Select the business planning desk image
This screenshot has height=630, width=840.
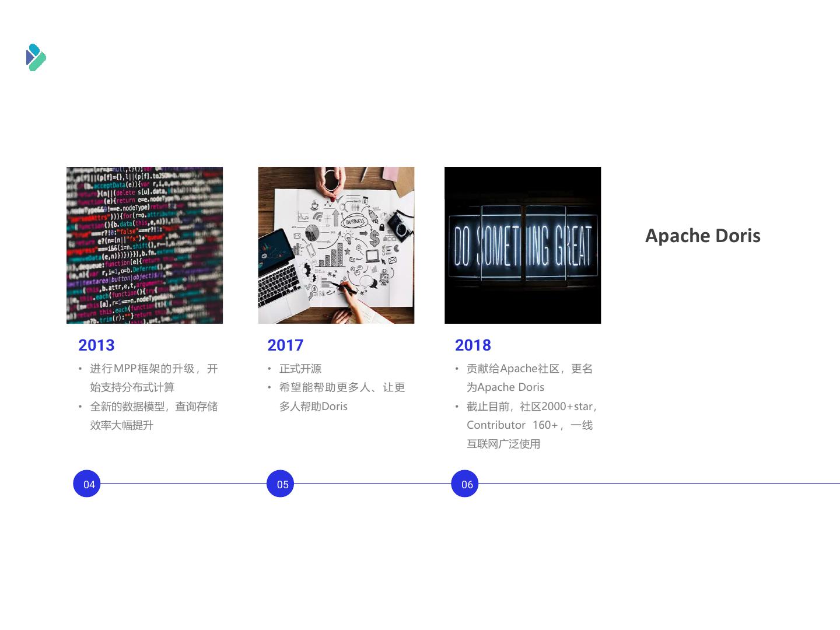click(336, 245)
